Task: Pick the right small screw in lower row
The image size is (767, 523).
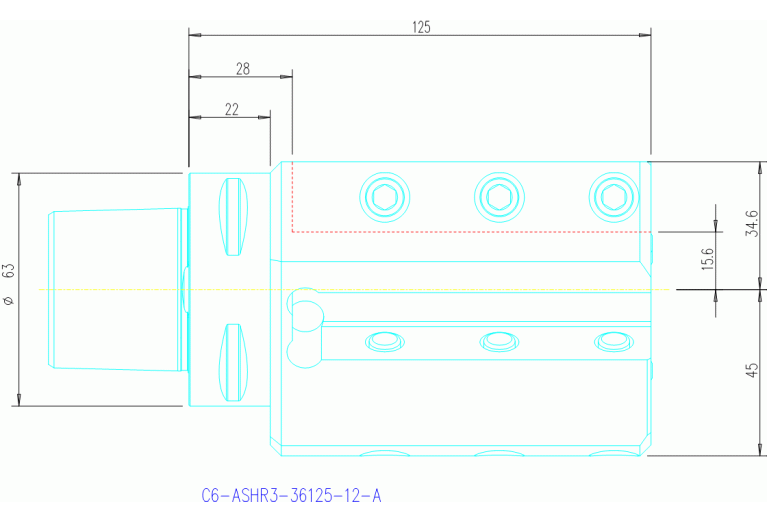Action: [x=613, y=341]
